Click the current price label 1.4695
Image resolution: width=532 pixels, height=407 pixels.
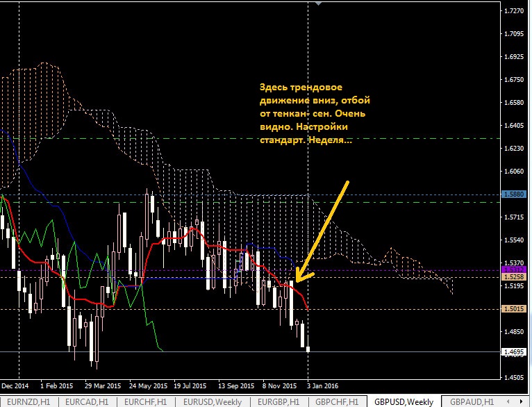pos(514,351)
